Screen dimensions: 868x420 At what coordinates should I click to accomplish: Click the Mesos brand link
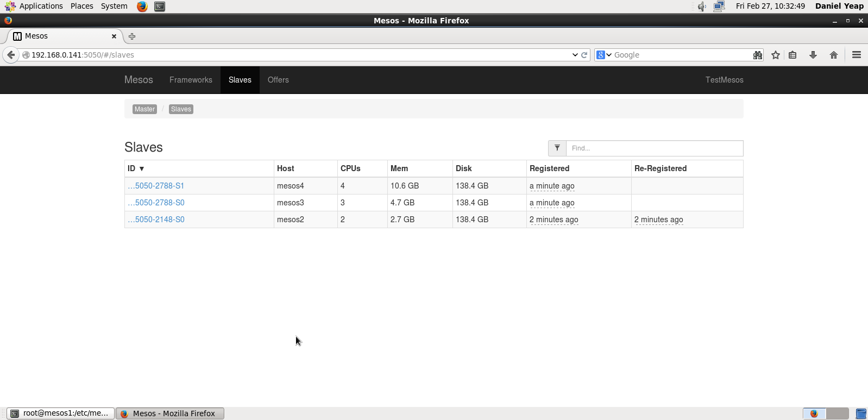[x=139, y=80]
